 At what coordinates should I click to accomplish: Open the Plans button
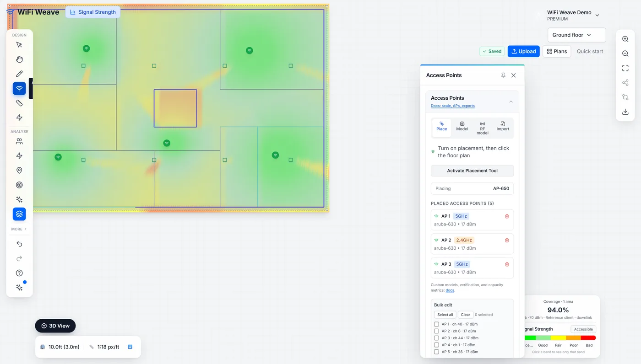[x=557, y=51]
